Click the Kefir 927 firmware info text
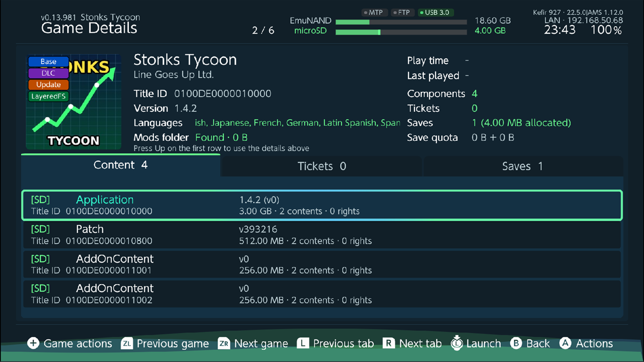644x362 pixels. click(578, 12)
